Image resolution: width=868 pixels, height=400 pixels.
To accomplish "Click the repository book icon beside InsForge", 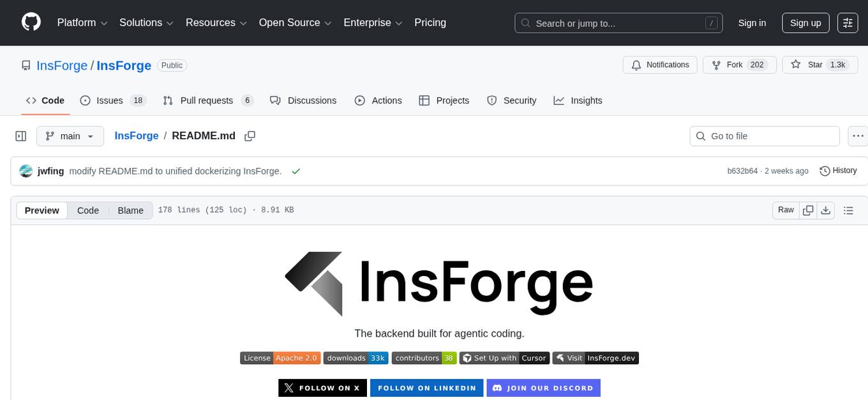I will [26, 65].
